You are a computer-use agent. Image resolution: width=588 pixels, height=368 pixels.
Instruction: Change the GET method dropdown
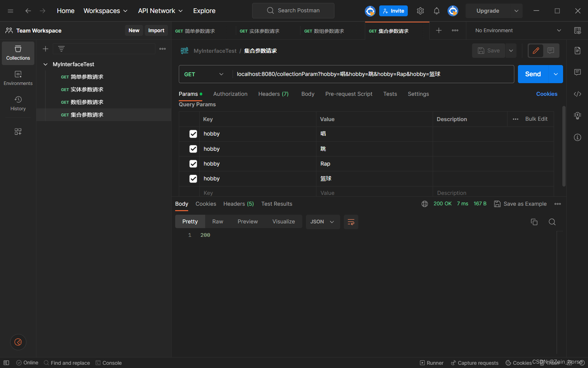[204, 74]
